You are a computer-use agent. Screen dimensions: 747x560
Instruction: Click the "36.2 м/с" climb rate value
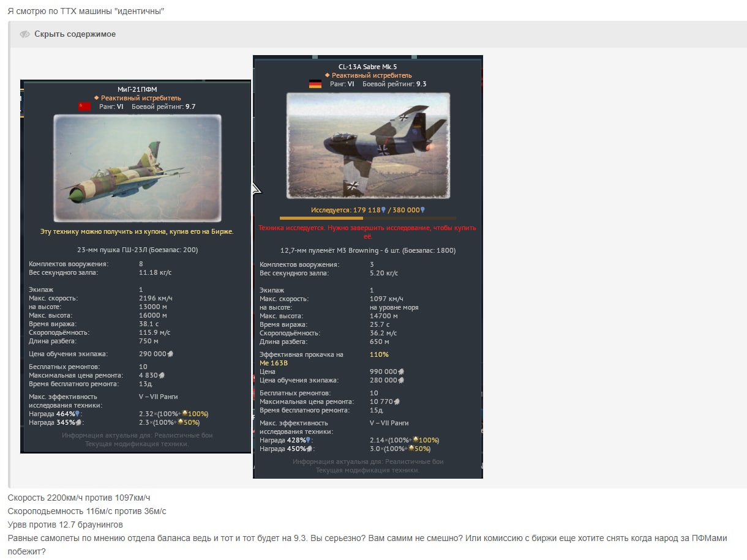tap(383, 333)
